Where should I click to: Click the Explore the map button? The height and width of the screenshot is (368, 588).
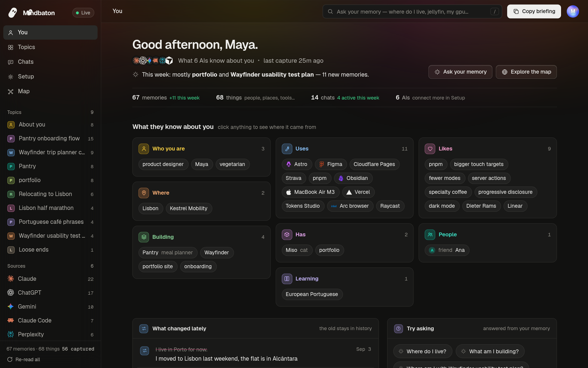click(526, 72)
